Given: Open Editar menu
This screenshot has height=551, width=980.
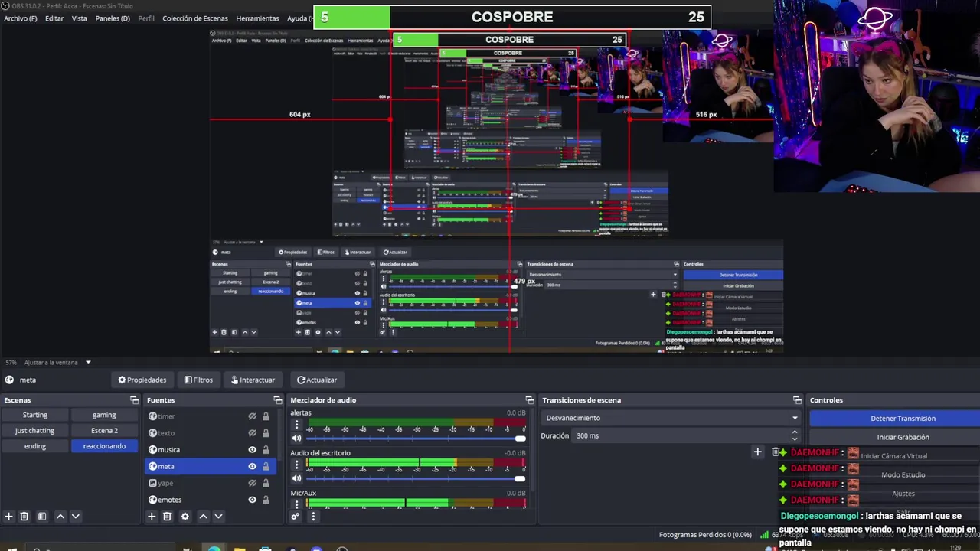Looking at the screenshot, I should coord(54,18).
